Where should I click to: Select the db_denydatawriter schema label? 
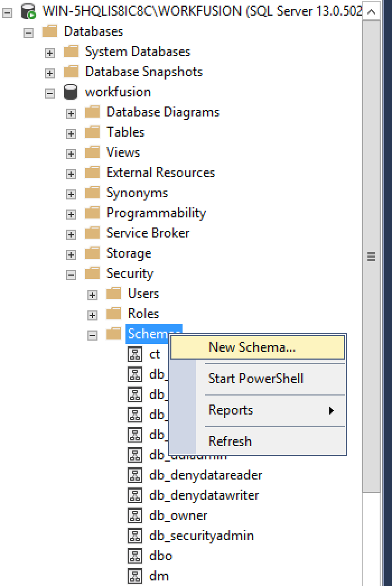point(204,496)
